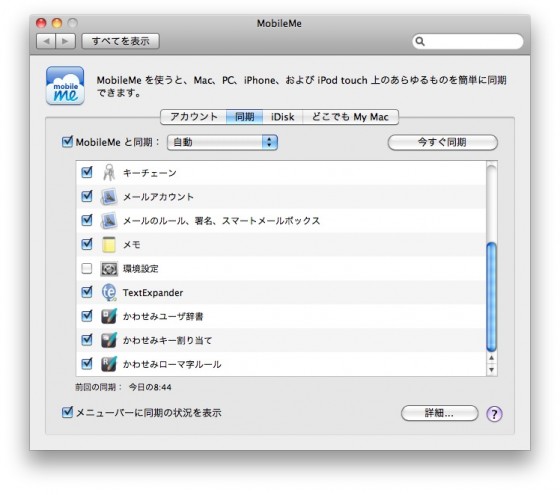This screenshot has width=560, height=495.
Task: Toggle メニューバーに同期の状況を表示 checkbox
Action: point(67,412)
